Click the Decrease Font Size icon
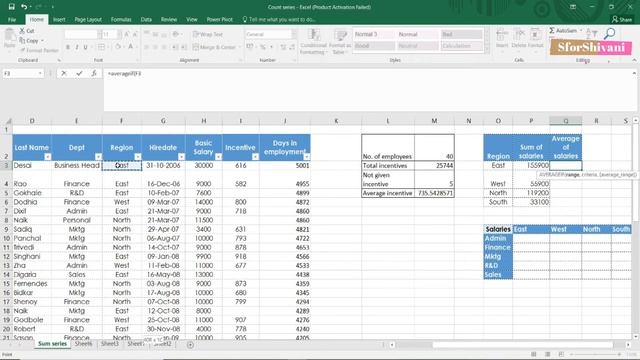The image size is (640, 360). 135,35
